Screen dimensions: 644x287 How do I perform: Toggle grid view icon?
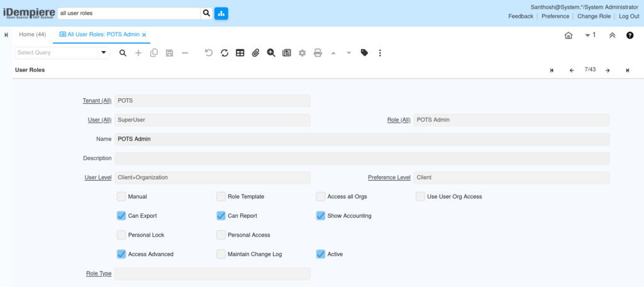(240, 53)
